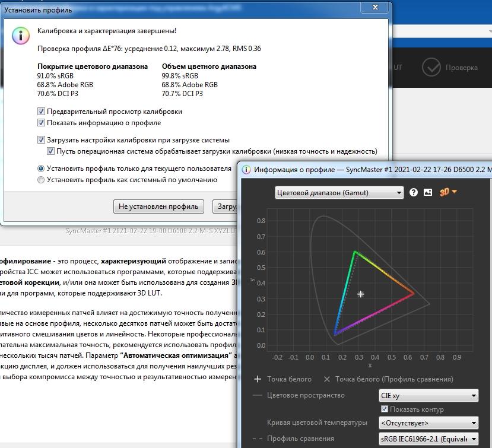
Task: Click the profile info window title icon
Action: [246, 170]
